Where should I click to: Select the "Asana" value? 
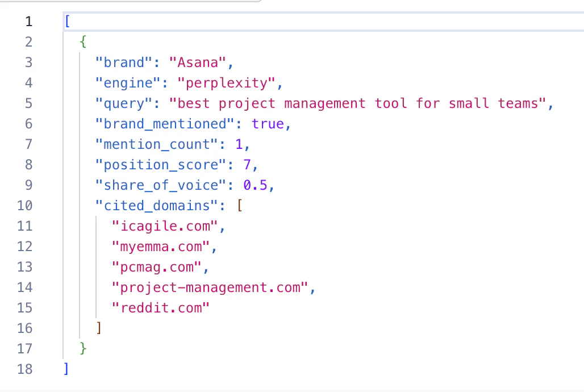[x=197, y=62]
